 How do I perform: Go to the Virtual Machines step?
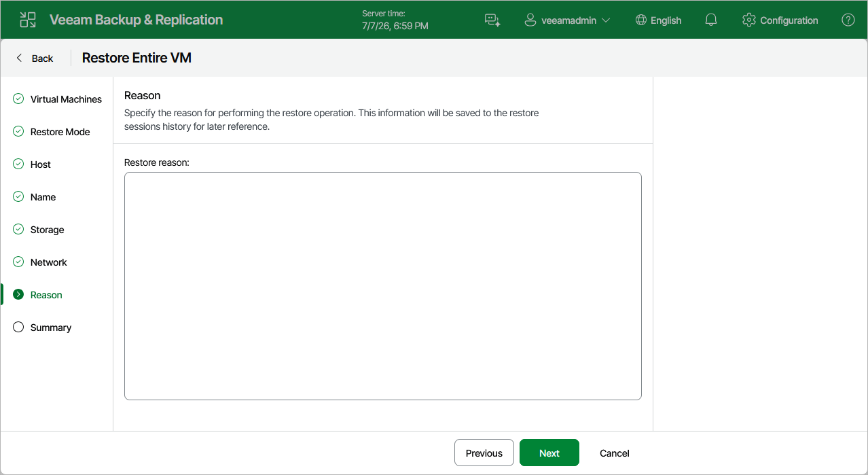coord(66,99)
